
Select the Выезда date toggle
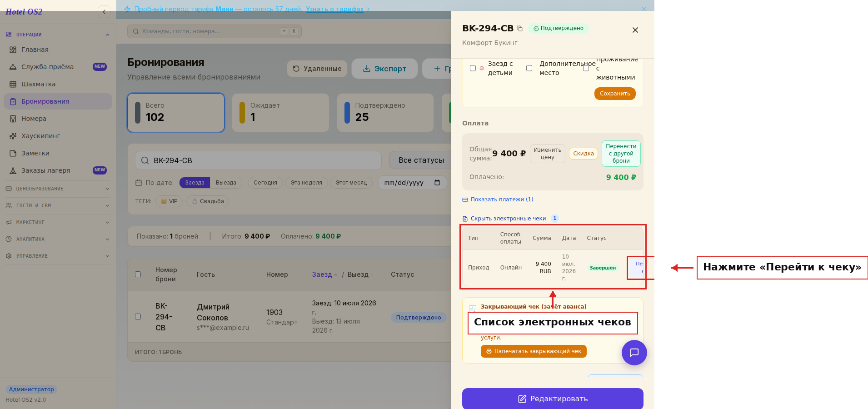226,183
